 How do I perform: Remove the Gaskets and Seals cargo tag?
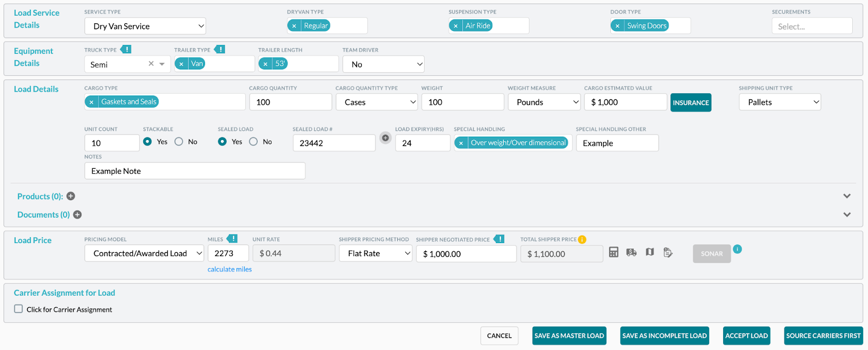click(92, 102)
